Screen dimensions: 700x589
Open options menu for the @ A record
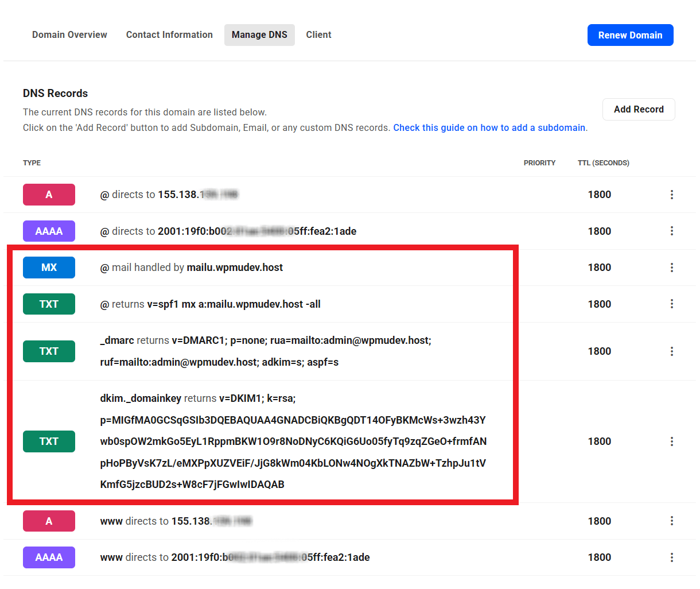(x=671, y=195)
